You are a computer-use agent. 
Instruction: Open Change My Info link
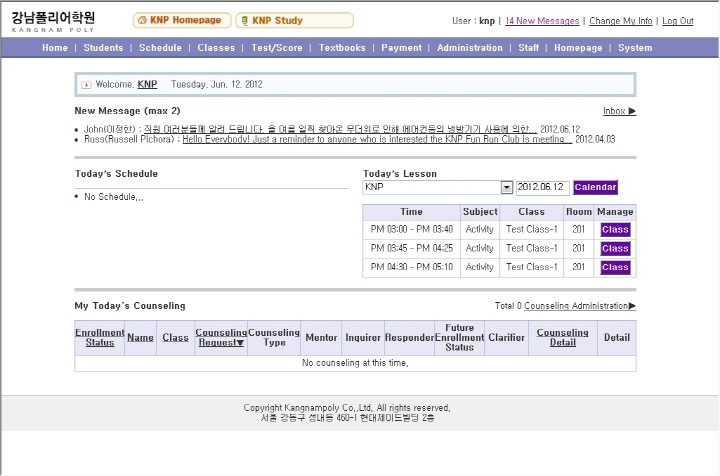620,21
